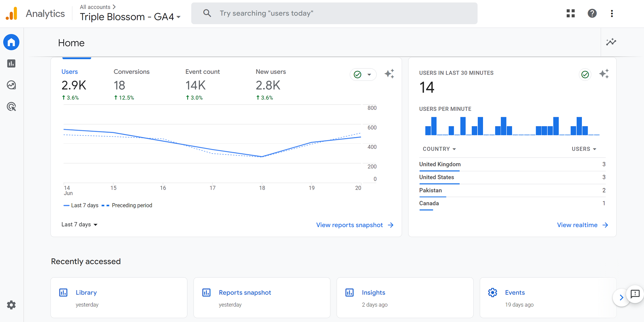Expand data quality dropdown on overview card

click(363, 75)
